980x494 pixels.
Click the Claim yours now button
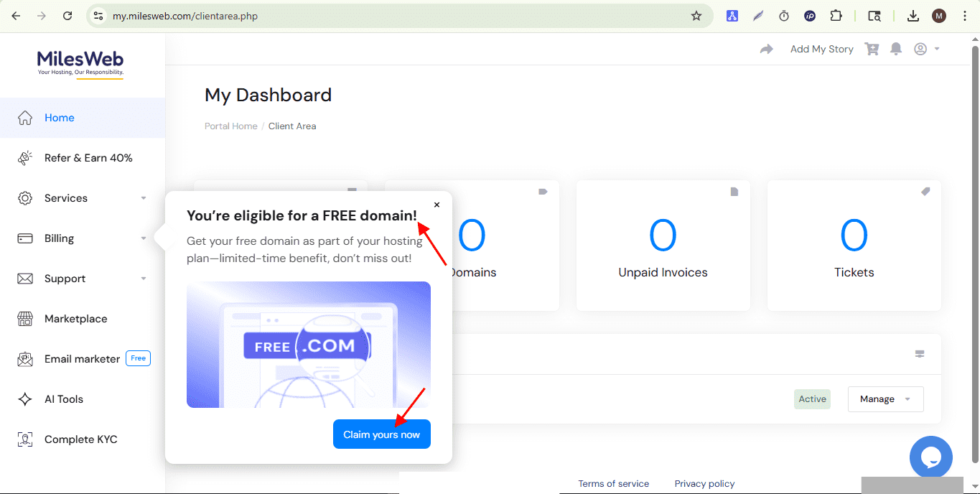coord(381,434)
